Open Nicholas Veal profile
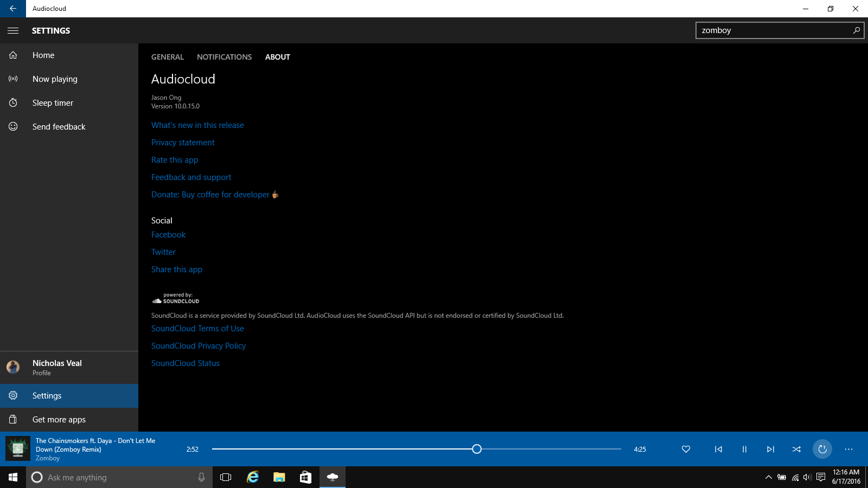The height and width of the screenshot is (488, 868). click(69, 368)
